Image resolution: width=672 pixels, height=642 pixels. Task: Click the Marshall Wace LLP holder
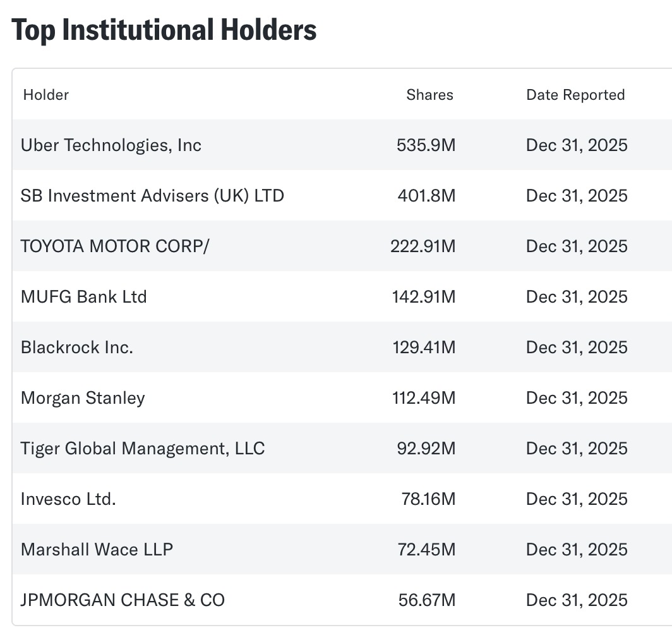point(97,550)
